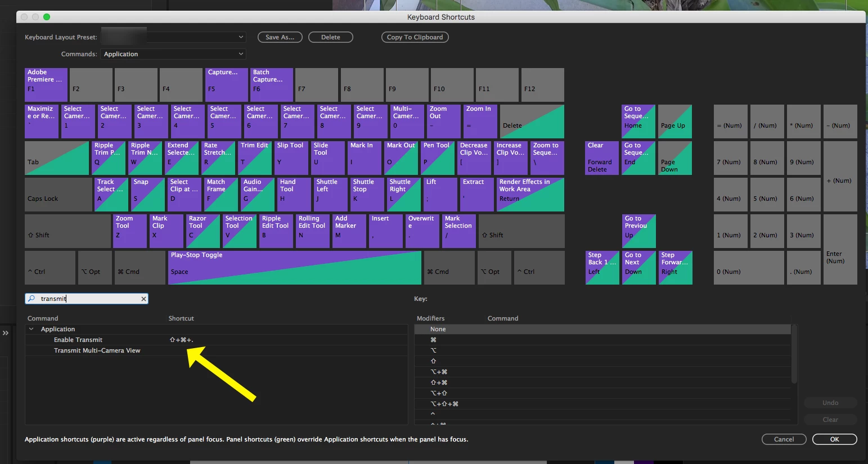
Task: Click the L Shuttle Right key
Action: (x=404, y=194)
